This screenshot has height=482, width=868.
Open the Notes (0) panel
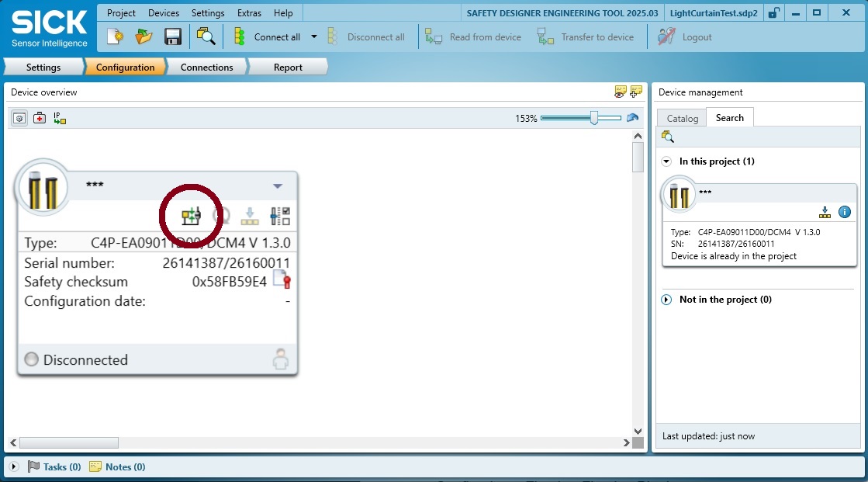117,466
